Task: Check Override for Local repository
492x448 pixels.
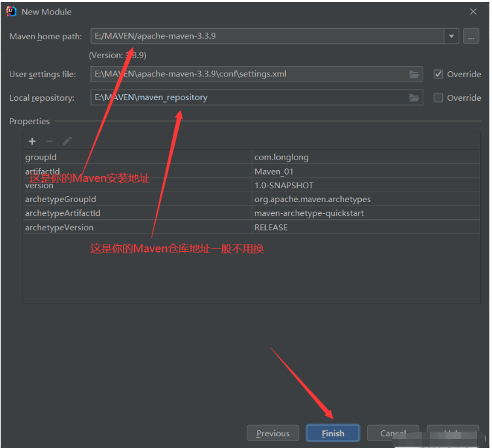Action: tap(438, 98)
